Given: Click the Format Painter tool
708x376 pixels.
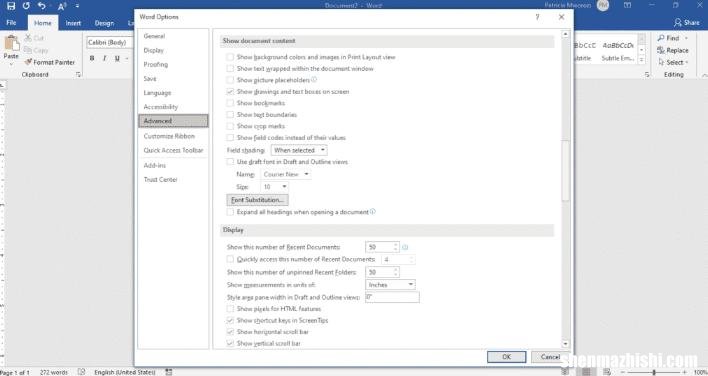Looking at the screenshot, I should [x=50, y=62].
